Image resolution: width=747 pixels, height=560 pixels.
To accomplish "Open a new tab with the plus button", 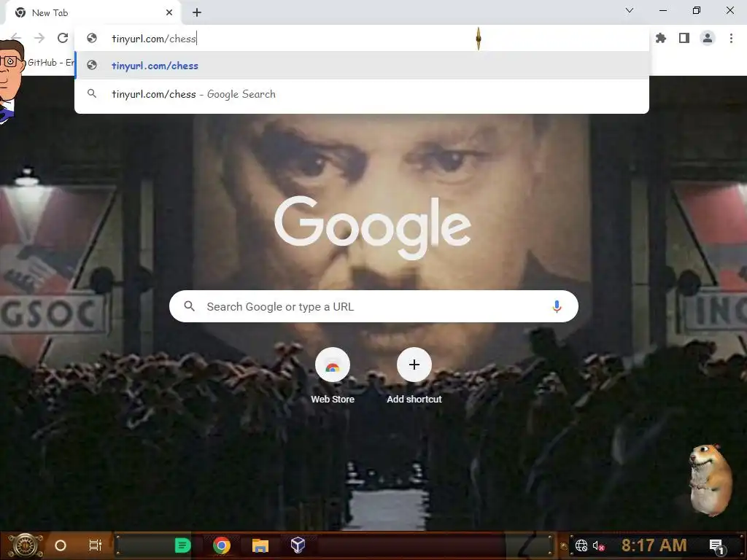I will pyautogui.click(x=197, y=12).
